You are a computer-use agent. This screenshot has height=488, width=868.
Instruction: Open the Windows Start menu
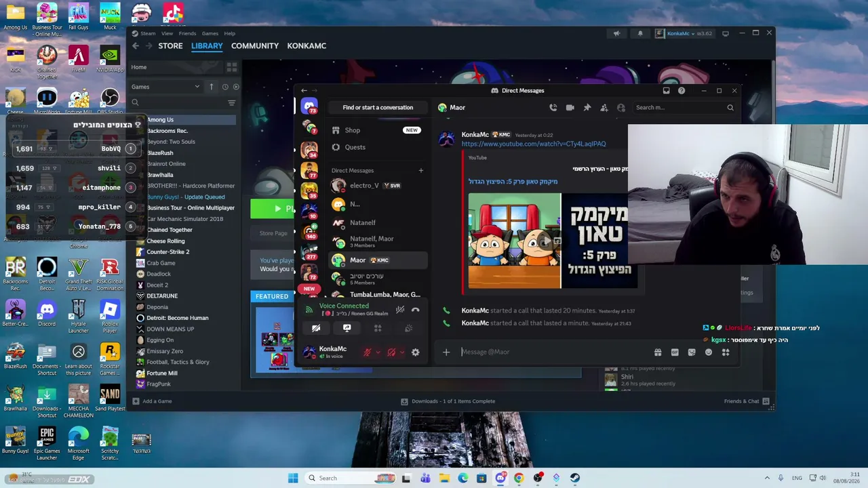coord(293,478)
